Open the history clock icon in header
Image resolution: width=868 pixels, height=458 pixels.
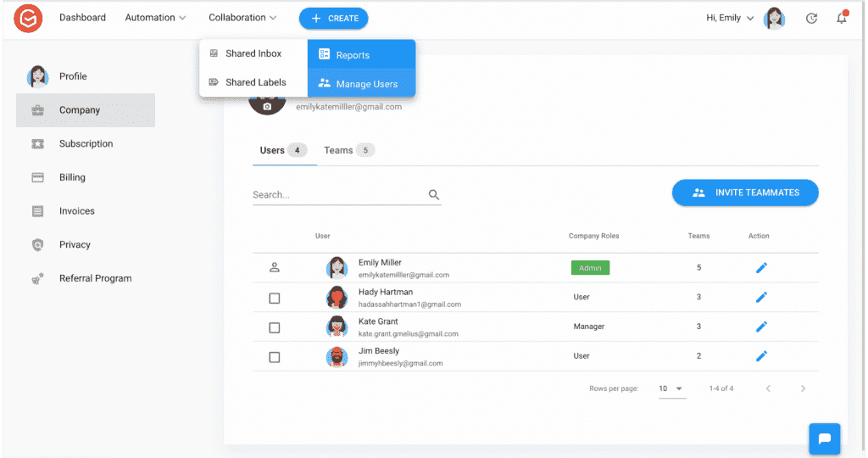point(811,19)
